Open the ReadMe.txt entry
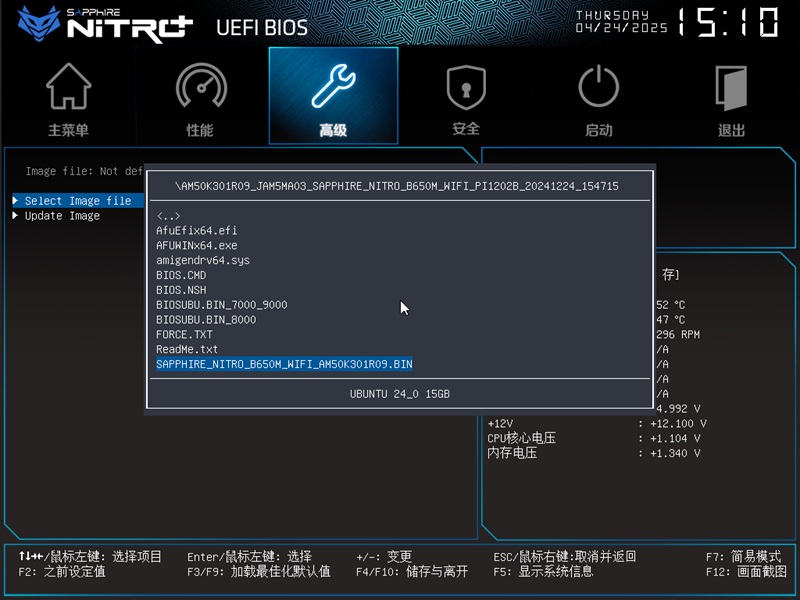This screenshot has height=600, width=800. click(187, 350)
